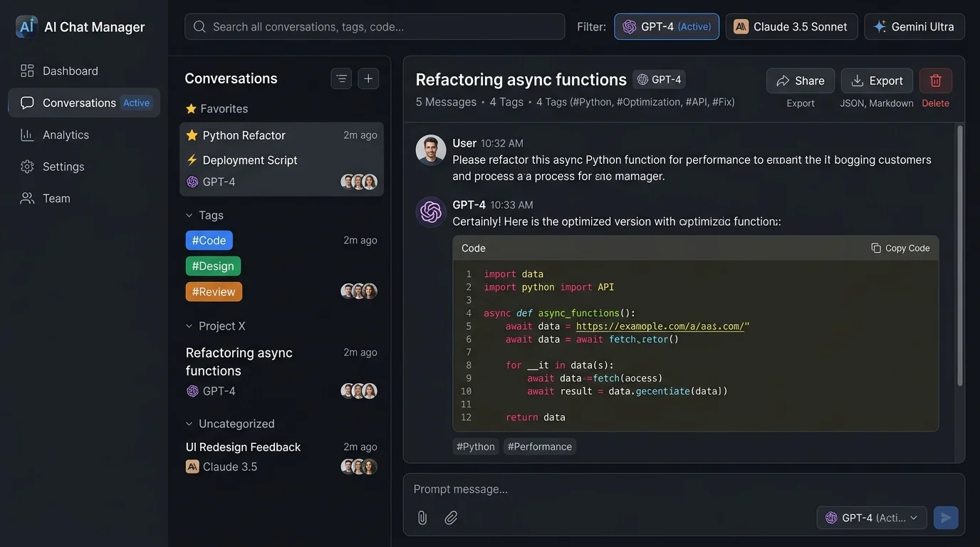Viewport: 980px width, 547px height.
Task: Click the Export download icon
Action: [857, 80]
